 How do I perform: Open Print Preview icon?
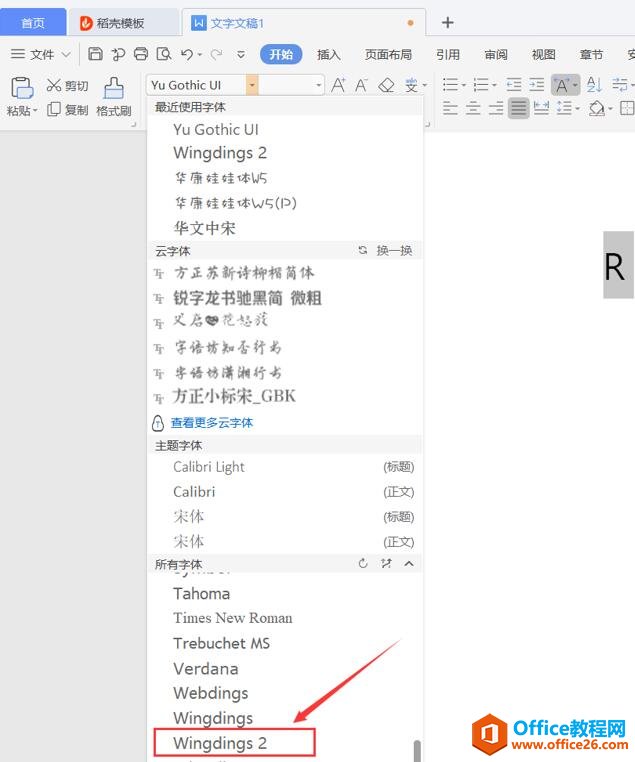coord(164,54)
